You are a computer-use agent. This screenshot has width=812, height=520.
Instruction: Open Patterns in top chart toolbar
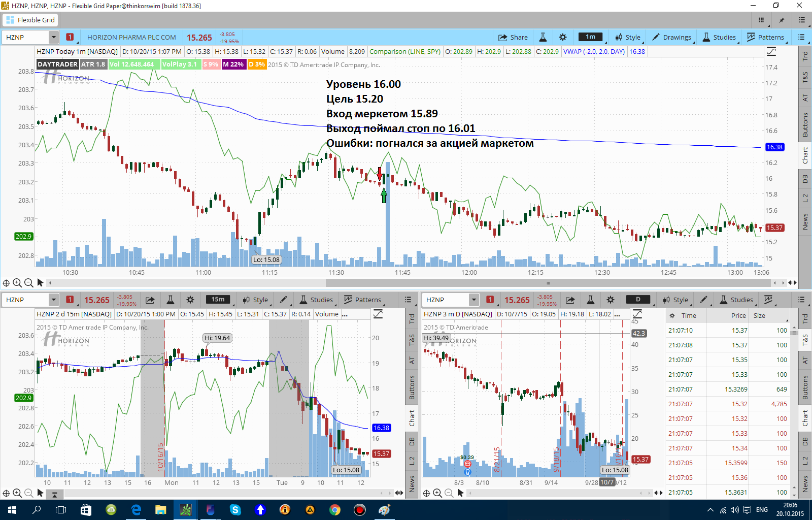coord(766,37)
